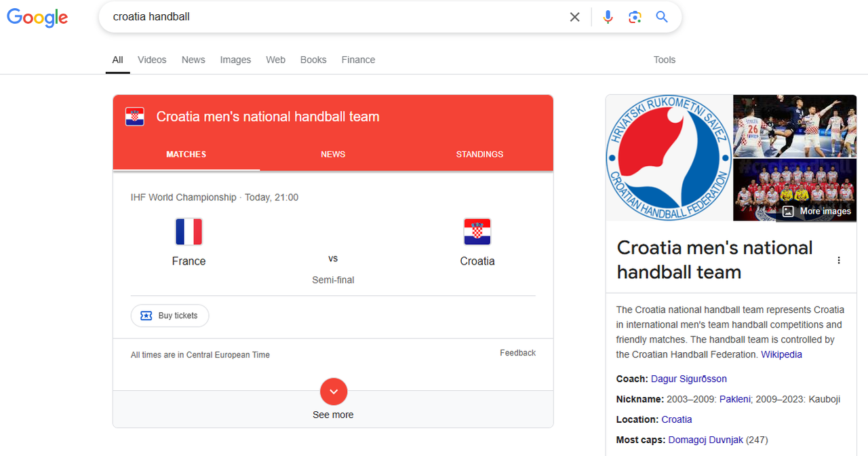This screenshot has height=456, width=868.
Task: Open coach Dagur Sigurðsson link
Action: click(689, 379)
